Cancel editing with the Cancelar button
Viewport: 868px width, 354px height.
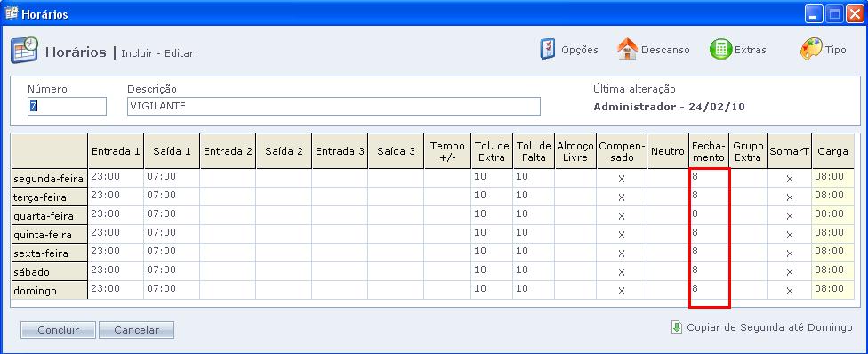136,330
